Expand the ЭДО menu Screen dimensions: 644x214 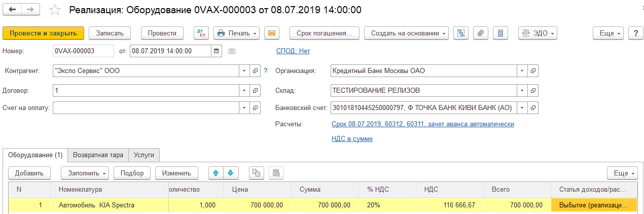(538, 33)
